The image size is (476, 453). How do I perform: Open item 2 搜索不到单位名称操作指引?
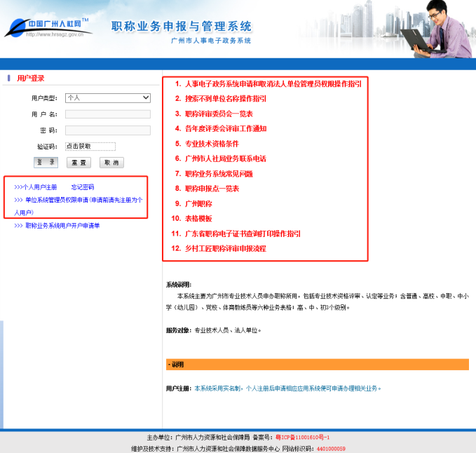click(226, 99)
